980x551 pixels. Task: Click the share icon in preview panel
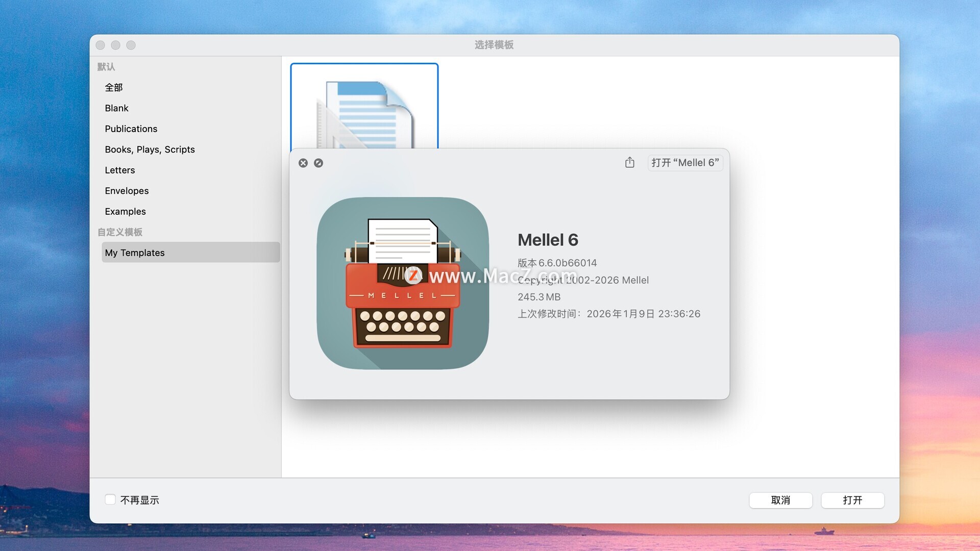629,162
